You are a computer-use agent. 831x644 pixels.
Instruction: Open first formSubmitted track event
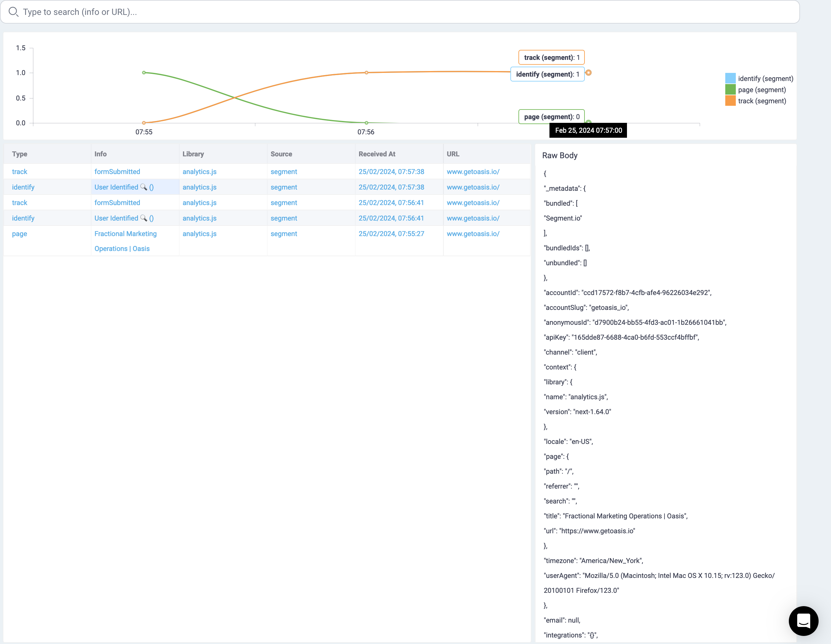[117, 172]
